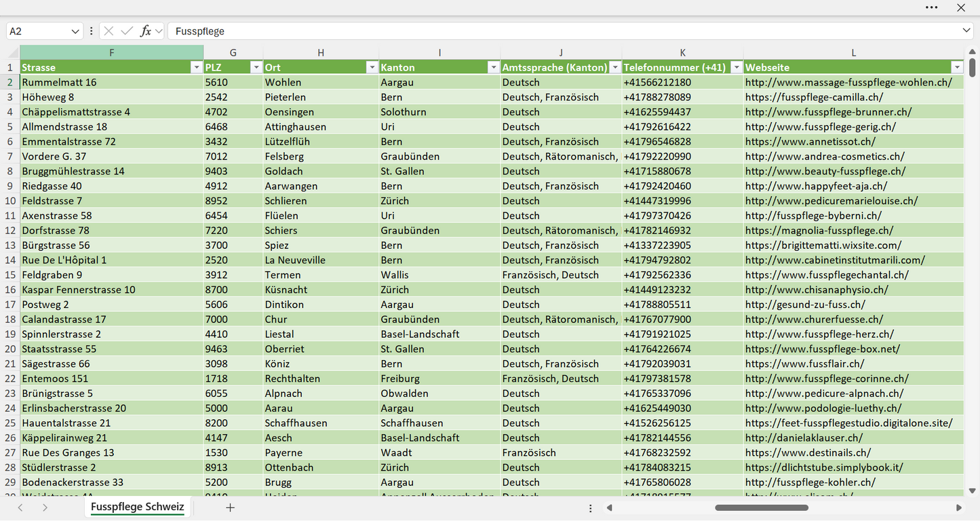This screenshot has height=521, width=980.
Task: Click the horizontal scrollbar thumb
Action: click(x=762, y=507)
